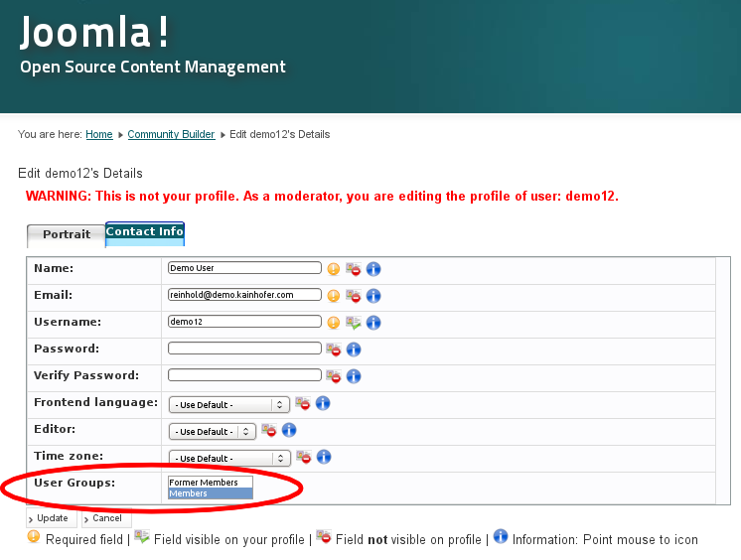Follow the Home breadcrumb link

99,134
